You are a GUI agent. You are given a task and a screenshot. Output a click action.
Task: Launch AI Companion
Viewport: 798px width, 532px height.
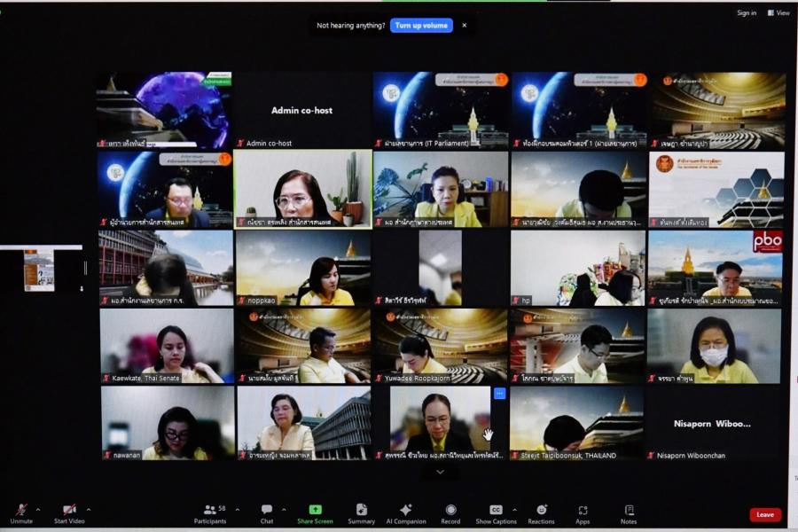point(406,513)
